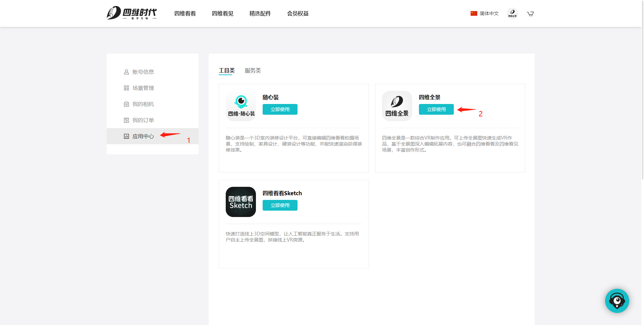Open the shopping cart icon
Viewport: 644px width, 325px height.
(530, 14)
